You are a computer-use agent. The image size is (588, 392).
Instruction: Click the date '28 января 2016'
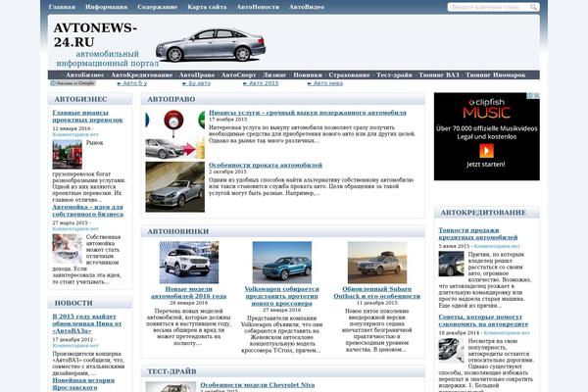(188, 303)
